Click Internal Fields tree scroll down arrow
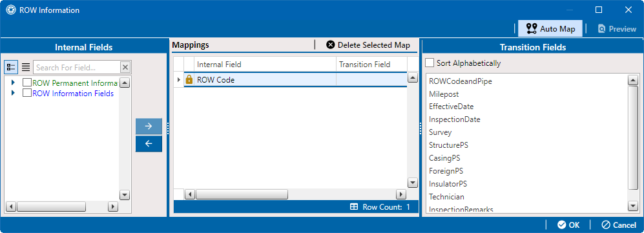This screenshot has width=644, height=233. 125,195
